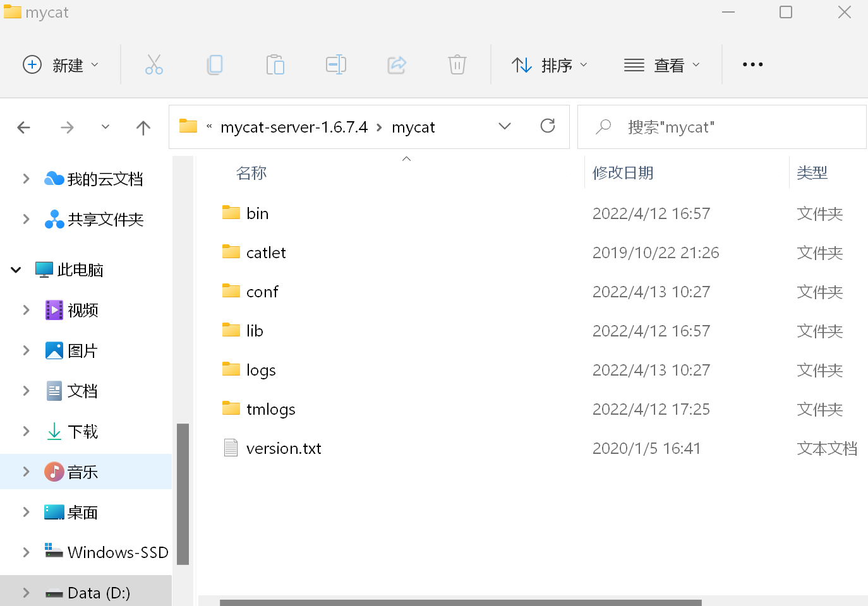Screen dimensions: 868x606
Task: Click the Rename icon in toolbar
Action: [336, 64]
